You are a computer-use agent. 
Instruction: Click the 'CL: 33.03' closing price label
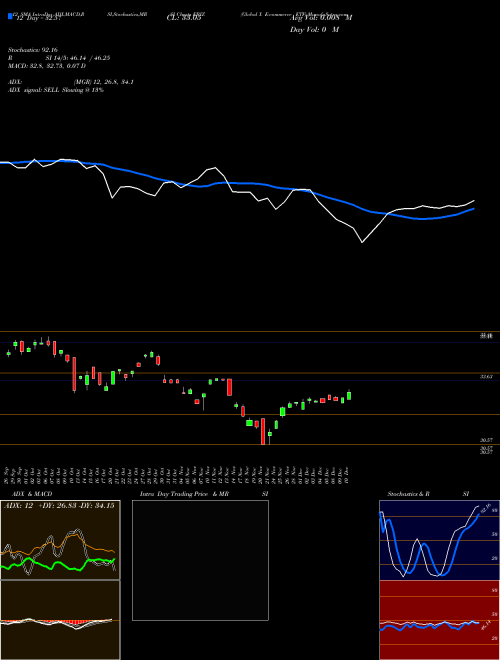pyautogui.click(x=184, y=18)
